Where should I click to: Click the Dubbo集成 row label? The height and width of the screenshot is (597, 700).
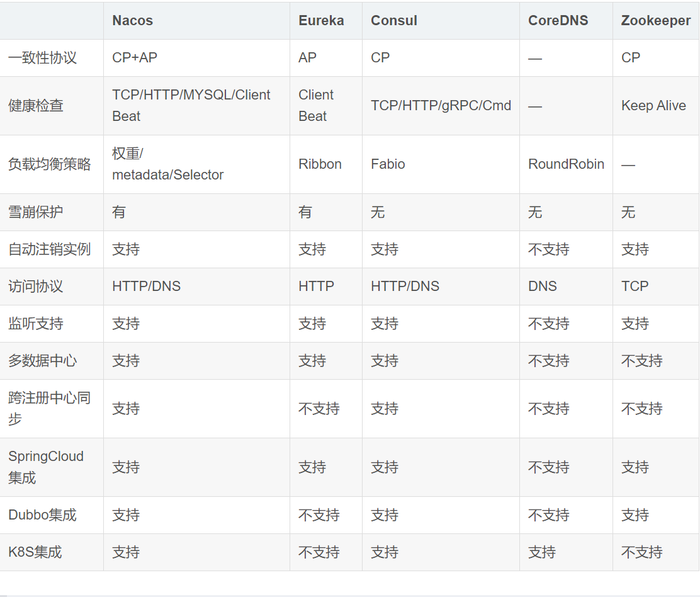click(42, 515)
